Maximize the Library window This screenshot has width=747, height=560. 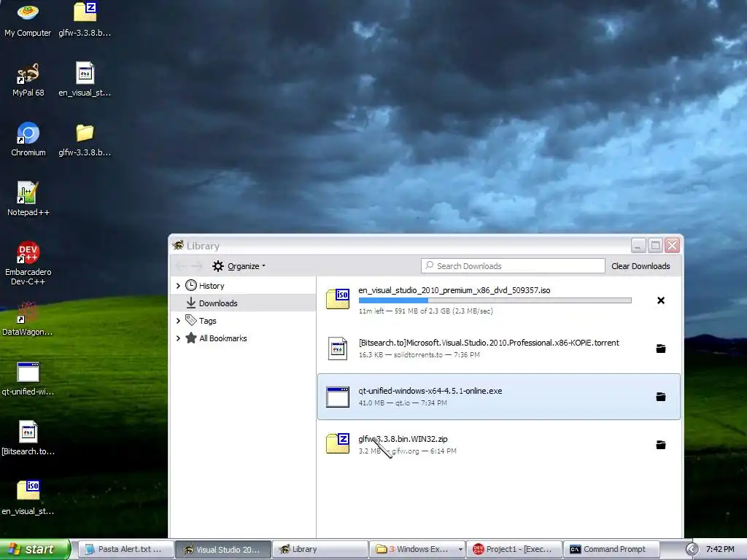656,245
